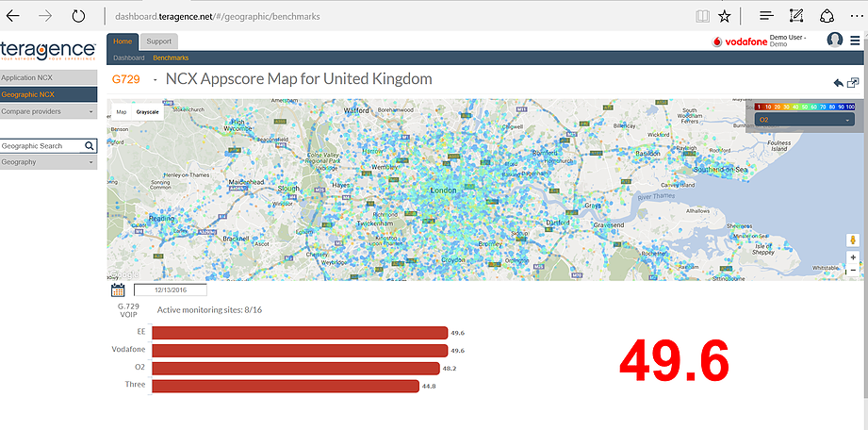Click the Geographic Search input field
The image size is (868, 430).
pyautogui.click(x=42, y=146)
